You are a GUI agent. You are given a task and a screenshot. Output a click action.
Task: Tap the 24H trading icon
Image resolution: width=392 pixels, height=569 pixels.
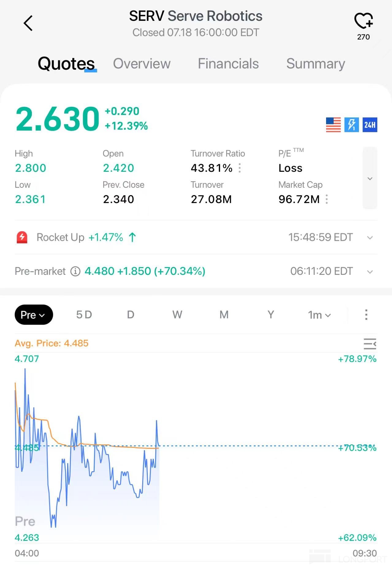click(370, 125)
